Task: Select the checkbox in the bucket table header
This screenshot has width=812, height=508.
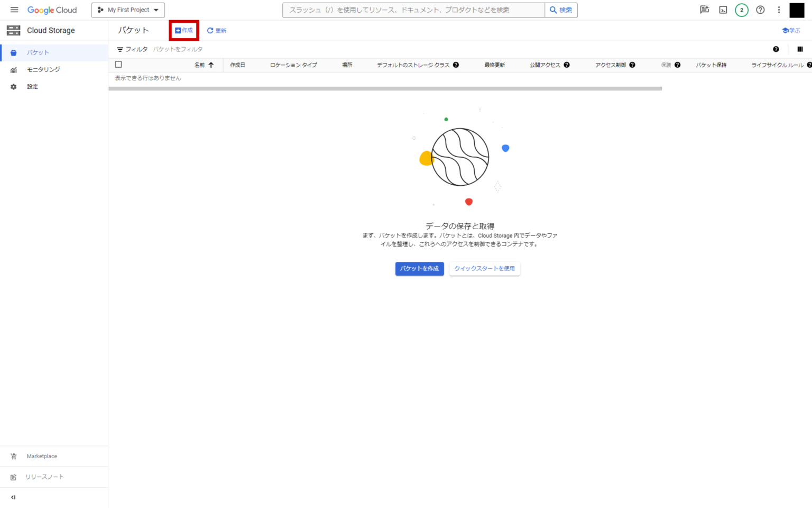Action: pyautogui.click(x=118, y=64)
